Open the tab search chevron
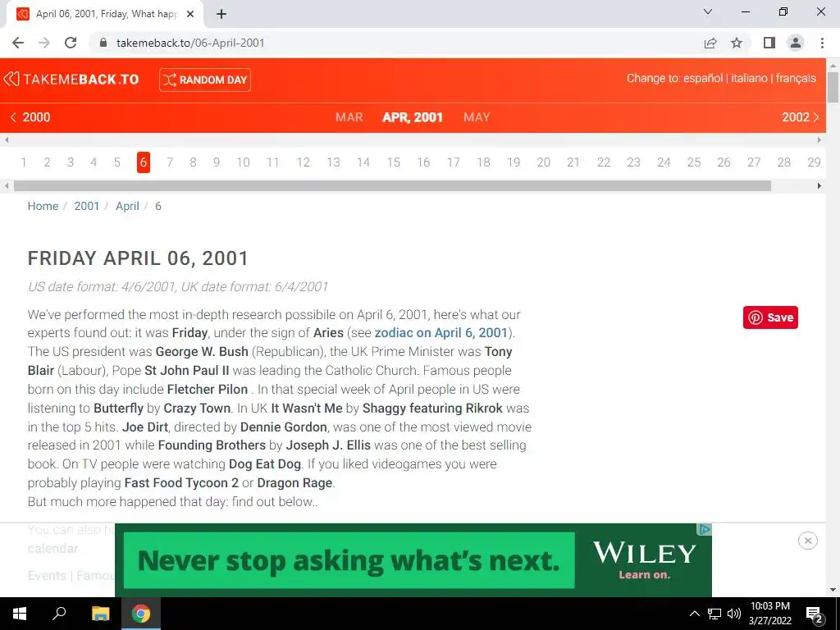 coord(708,11)
